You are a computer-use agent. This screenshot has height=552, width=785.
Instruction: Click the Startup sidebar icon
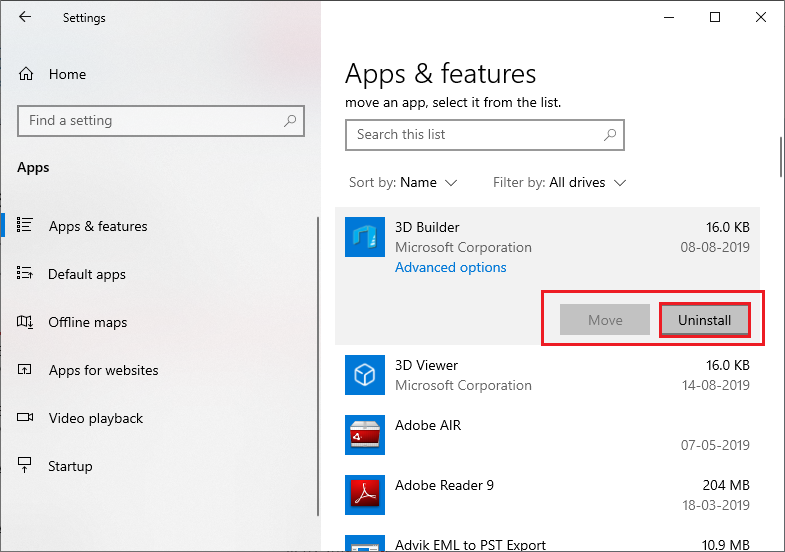[25, 465]
